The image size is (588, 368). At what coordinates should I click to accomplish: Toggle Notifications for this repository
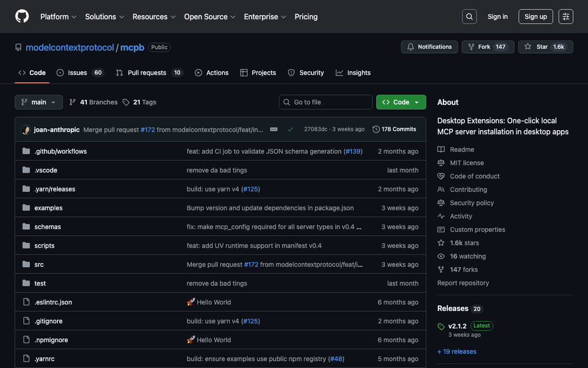tap(430, 47)
